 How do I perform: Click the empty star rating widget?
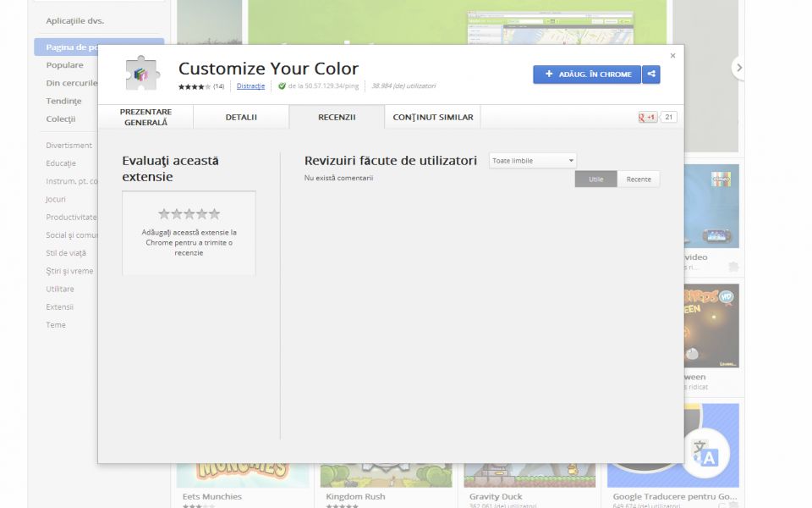(189, 214)
